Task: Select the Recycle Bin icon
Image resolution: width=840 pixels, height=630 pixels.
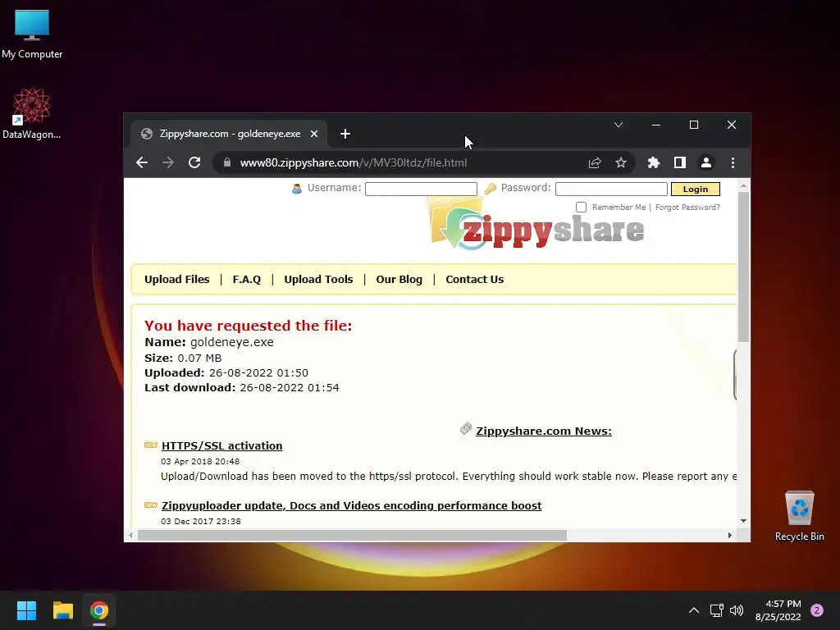Action: [799, 516]
